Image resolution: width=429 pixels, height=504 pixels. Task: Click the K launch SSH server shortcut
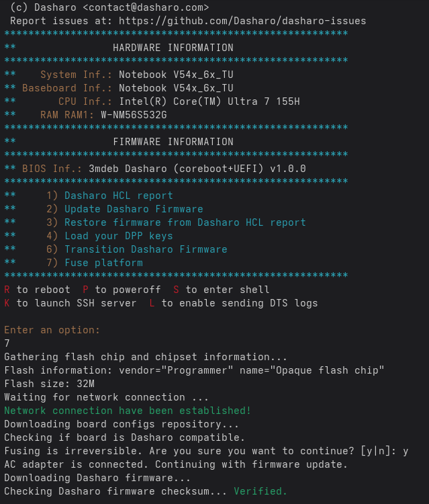click(x=7, y=303)
